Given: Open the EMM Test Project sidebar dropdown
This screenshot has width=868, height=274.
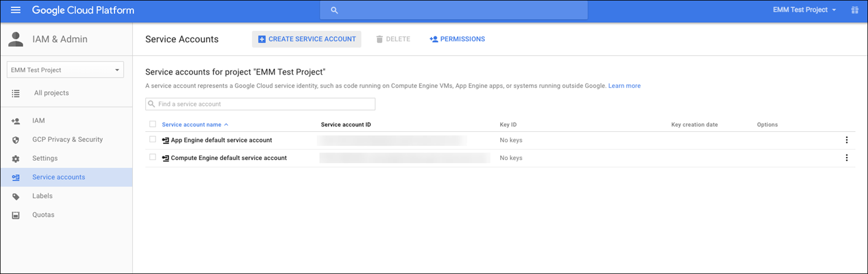Looking at the screenshot, I should tap(65, 70).
